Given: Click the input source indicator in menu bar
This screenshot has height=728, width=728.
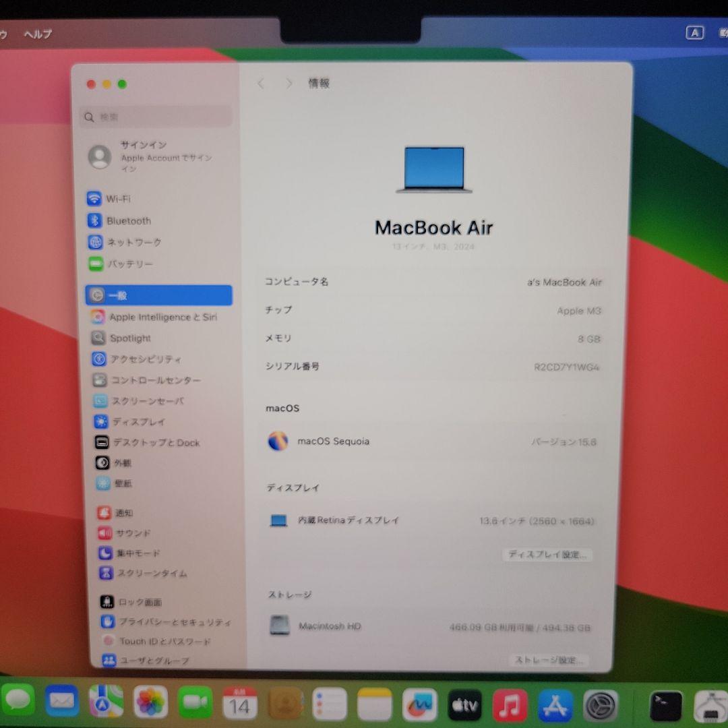Looking at the screenshot, I should tap(695, 32).
